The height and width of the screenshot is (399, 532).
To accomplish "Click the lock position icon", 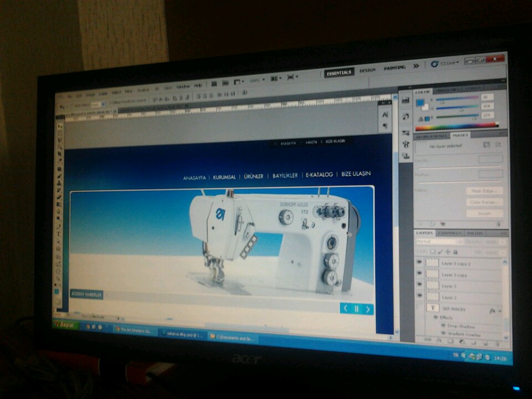I will (448, 252).
